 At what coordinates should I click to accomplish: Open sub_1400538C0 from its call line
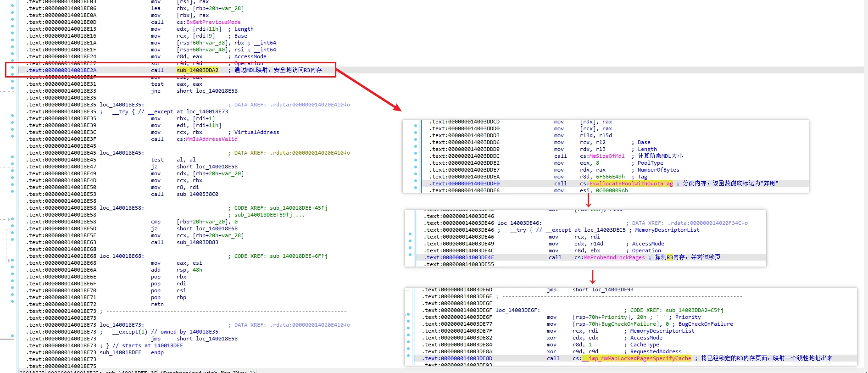198,194
